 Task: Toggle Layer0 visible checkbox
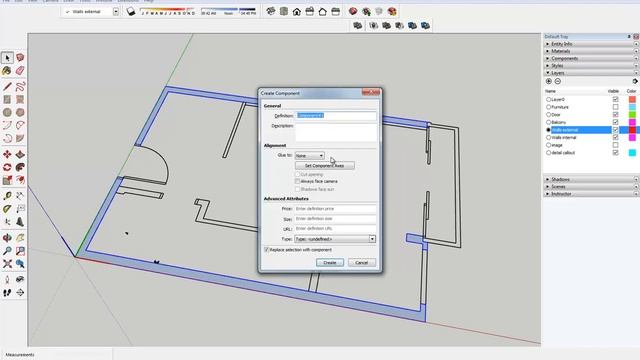click(x=615, y=99)
